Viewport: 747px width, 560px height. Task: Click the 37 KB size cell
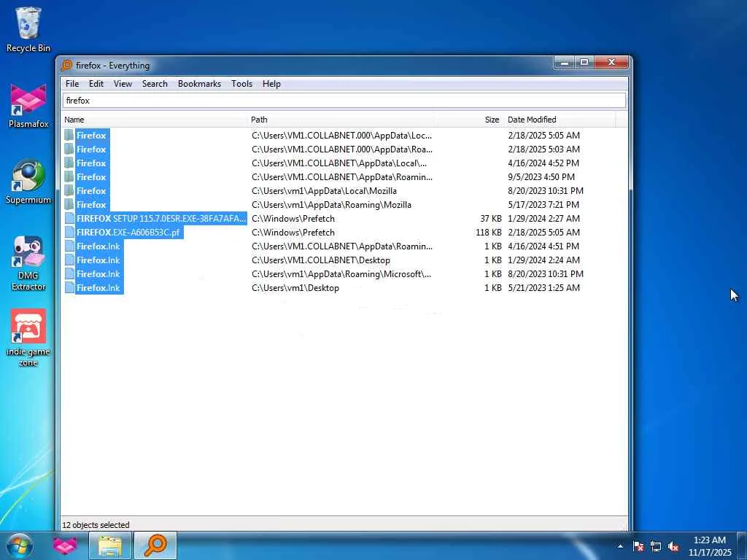[x=491, y=219]
